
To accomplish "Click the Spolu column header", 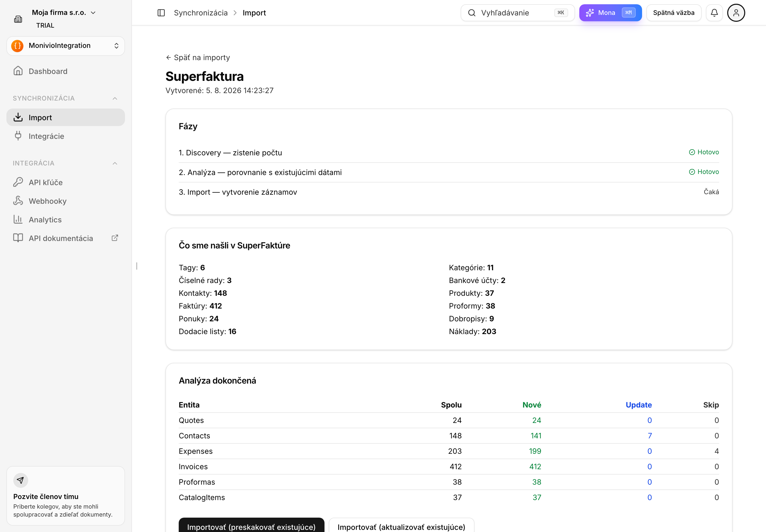I will tap(451, 405).
